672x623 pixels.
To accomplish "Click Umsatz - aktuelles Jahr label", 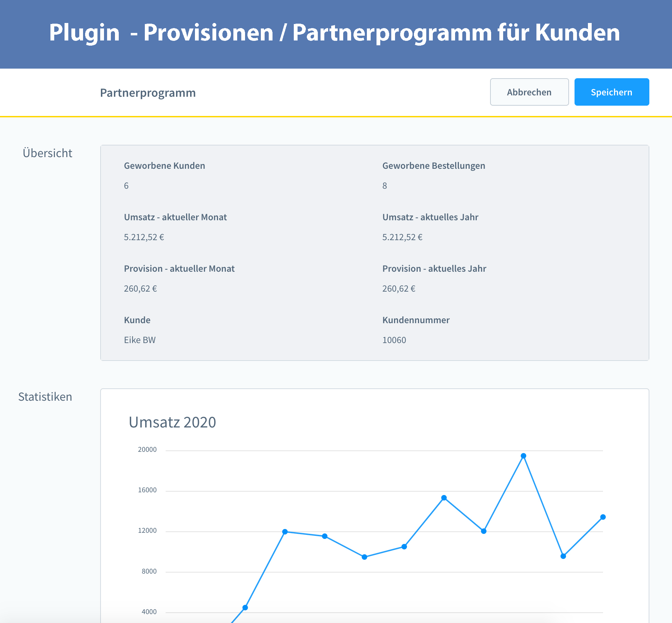I will [x=430, y=217].
